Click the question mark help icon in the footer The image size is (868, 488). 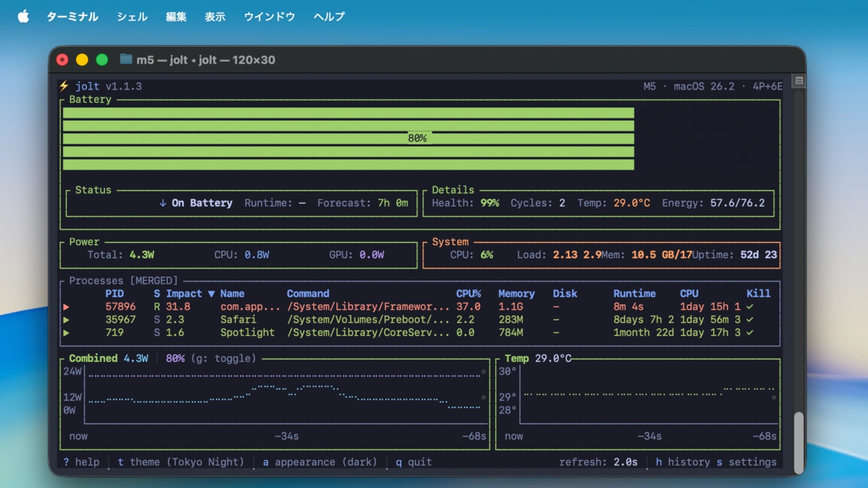(65, 462)
